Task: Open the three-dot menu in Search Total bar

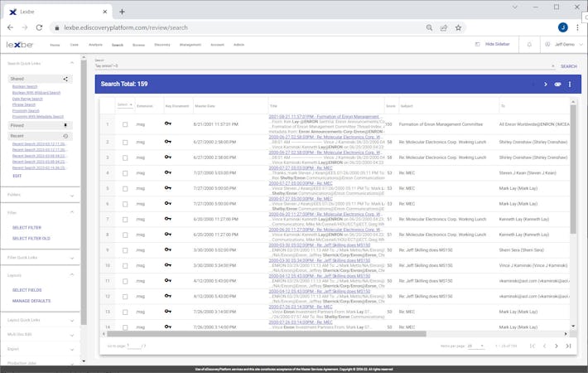Action: [x=570, y=85]
